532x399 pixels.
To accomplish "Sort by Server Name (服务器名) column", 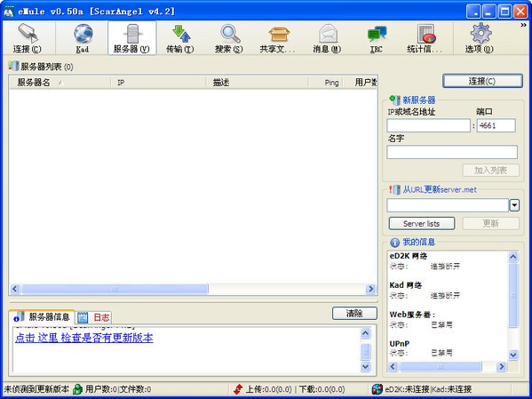I will click(60, 83).
